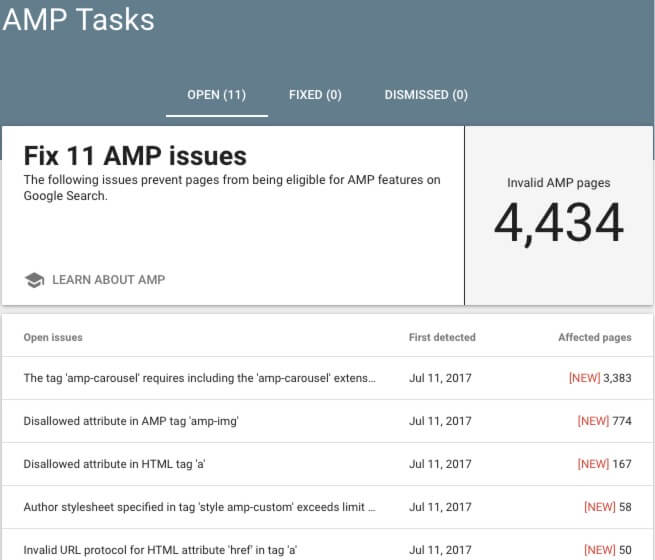Image resolution: width=655 pixels, height=560 pixels.
Task: Click the First detected column header
Action: 442,337
